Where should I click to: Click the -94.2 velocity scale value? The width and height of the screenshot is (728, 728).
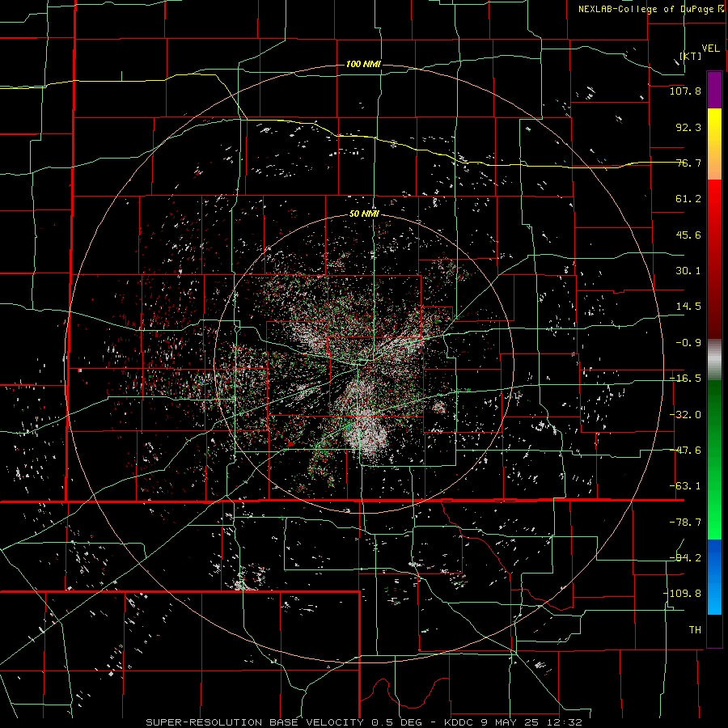685,558
